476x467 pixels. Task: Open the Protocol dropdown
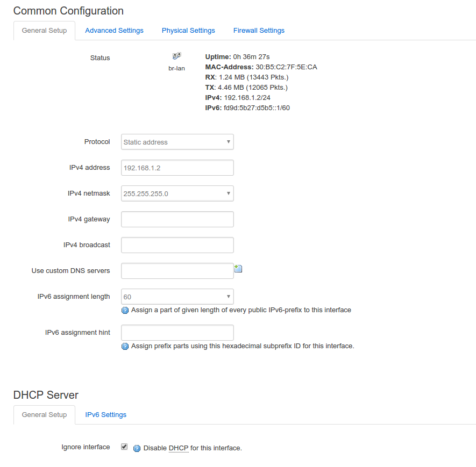coord(177,142)
